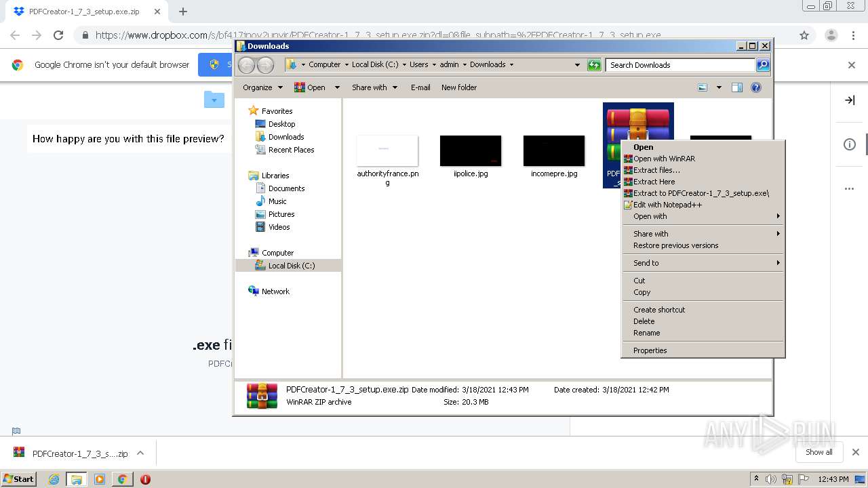Select Favorites in navigation pane
868x488 pixels.
(x=271, y=111)
